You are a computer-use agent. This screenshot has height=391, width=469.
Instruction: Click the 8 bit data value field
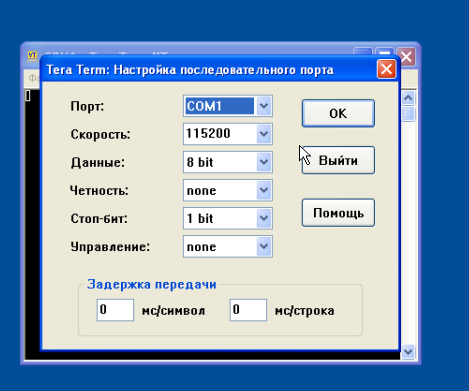[x=220, y=162]
